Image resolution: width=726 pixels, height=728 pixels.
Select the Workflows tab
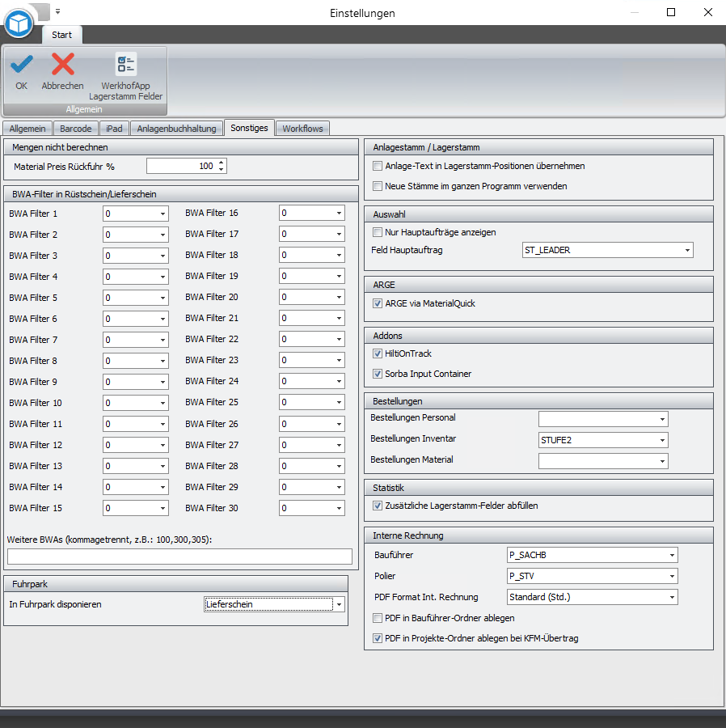coord(302,129)
